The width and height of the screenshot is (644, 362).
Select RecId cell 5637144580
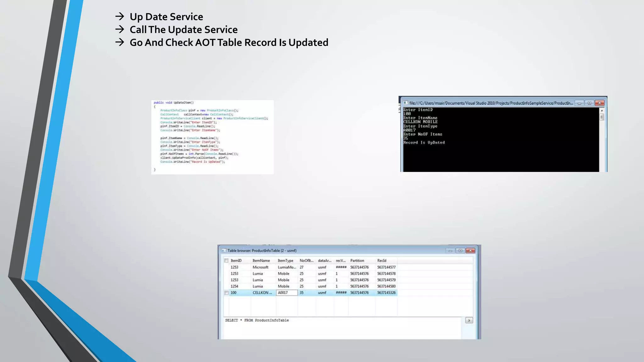coord(386,286)
